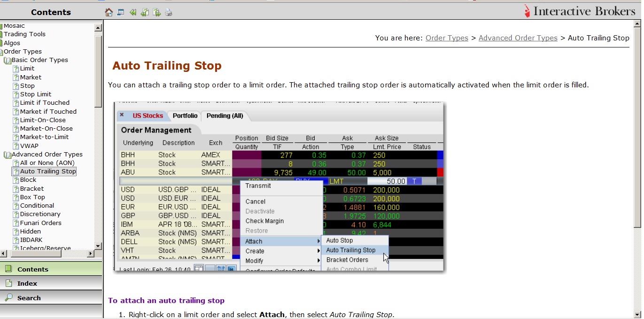The image size is (644, 319).
Task: Click the page icon beside VWAP
Action: (16, 146)
